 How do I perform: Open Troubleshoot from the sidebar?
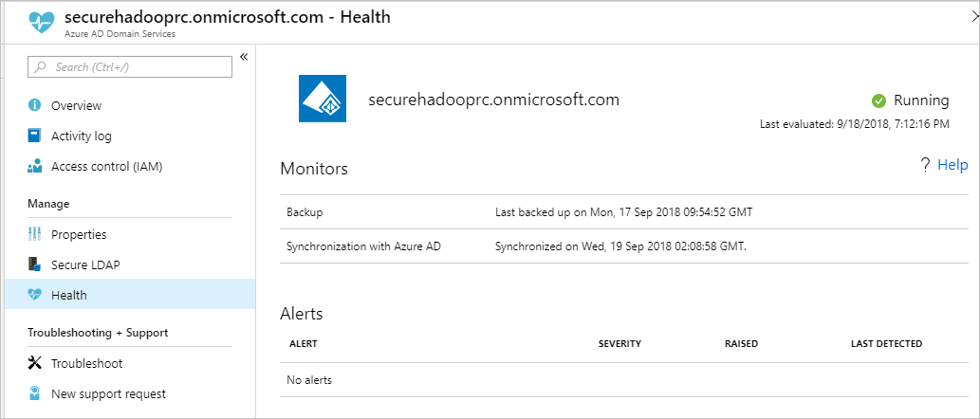(86, 363)
